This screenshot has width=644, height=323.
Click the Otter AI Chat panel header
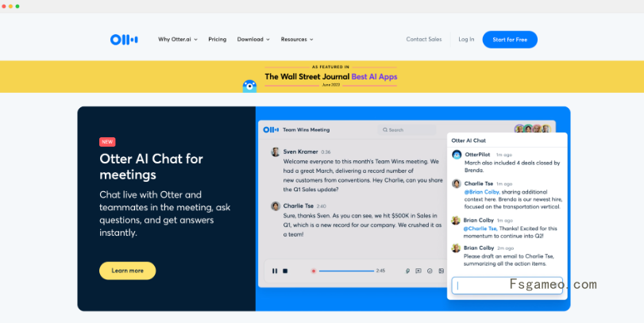[x=507, y=140]
